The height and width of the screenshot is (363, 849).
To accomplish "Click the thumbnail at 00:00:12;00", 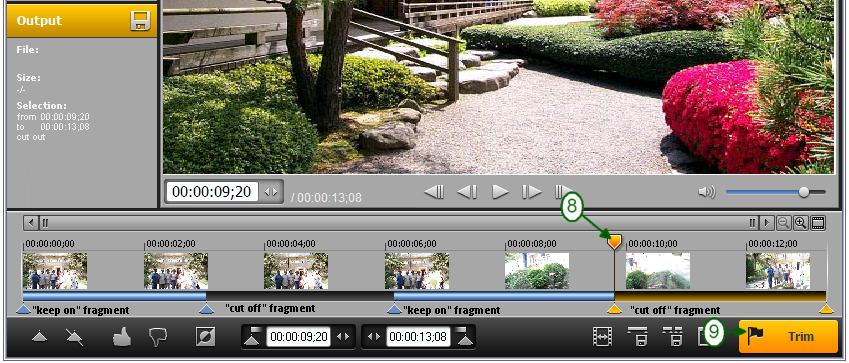I will [778, 271].
